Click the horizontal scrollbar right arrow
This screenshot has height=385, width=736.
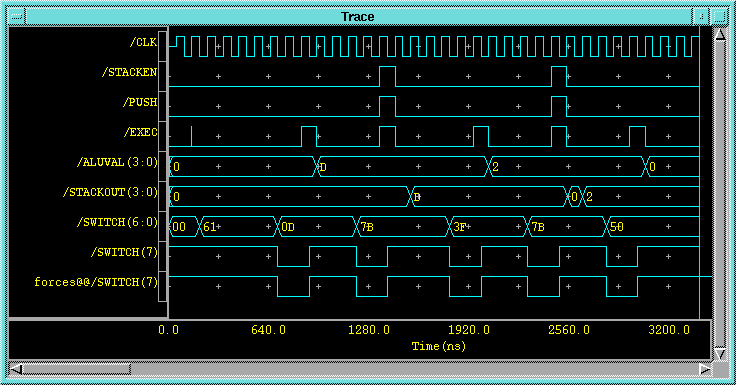point(705,370)
